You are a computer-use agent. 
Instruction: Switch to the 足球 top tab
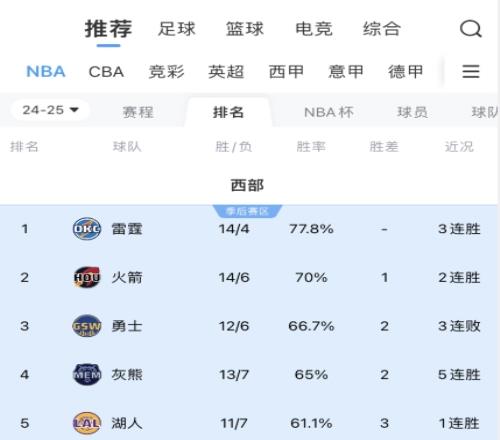pos(177,29)
